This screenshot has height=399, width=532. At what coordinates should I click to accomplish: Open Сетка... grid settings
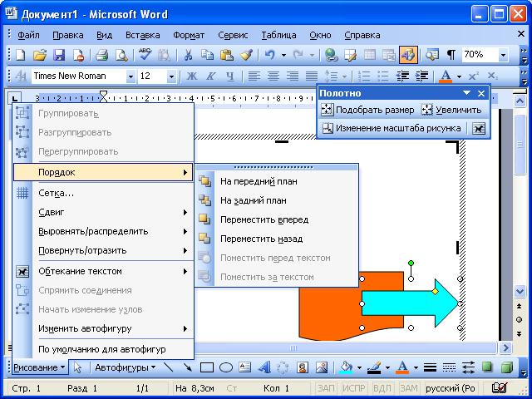click(x=103, y=193)
